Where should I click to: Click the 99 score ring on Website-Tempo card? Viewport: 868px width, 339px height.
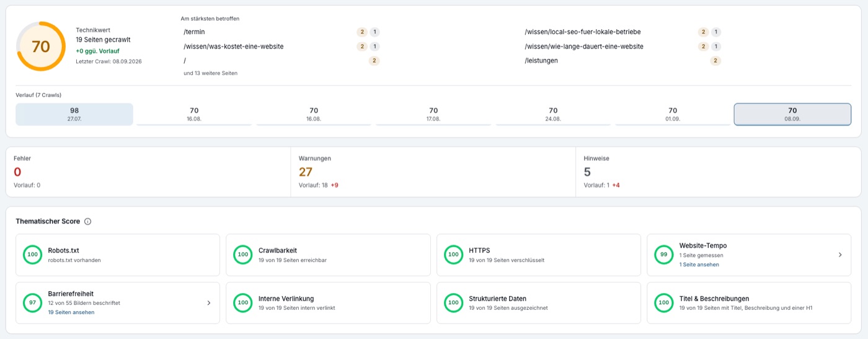(664, 255)
